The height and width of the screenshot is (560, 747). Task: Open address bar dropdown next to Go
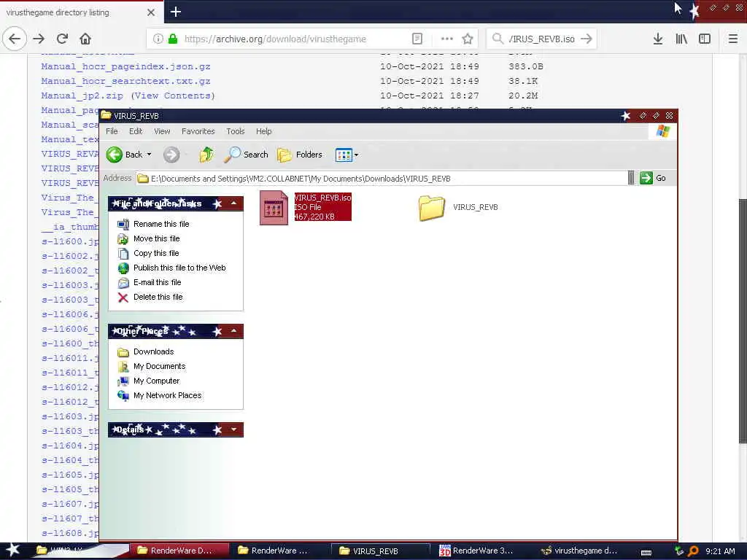pos(631,178)
